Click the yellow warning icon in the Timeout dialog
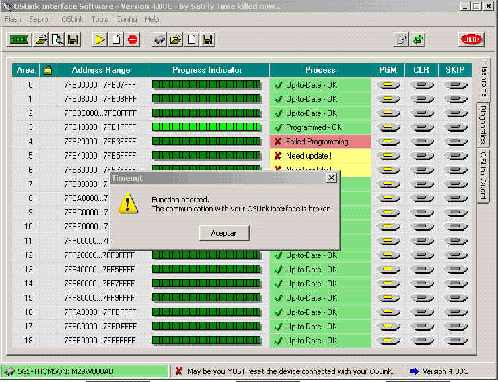The image size is (498, 382). pos(128,203)
